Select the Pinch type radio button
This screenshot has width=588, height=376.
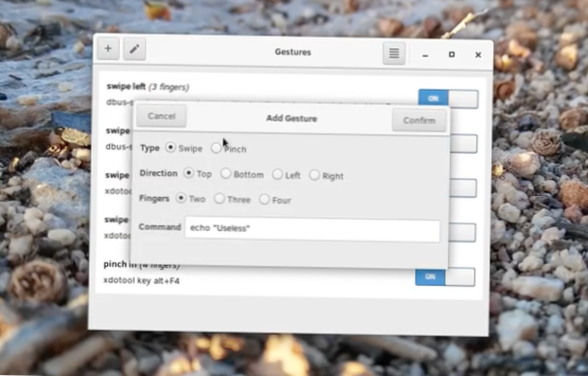[x=216, y=148]
